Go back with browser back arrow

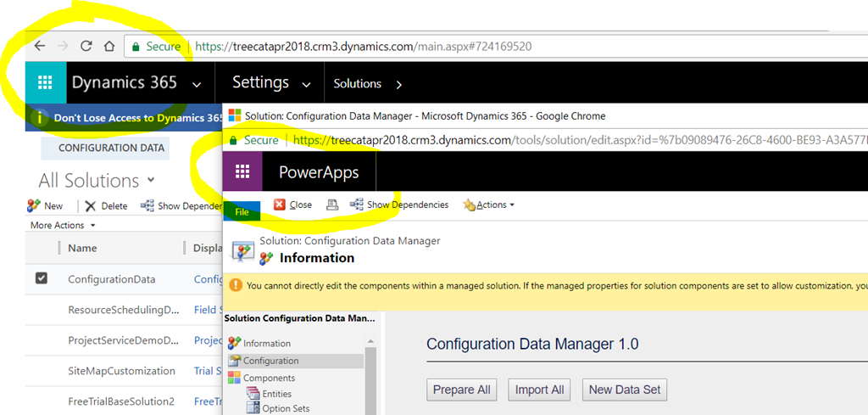tap(39, 46)
